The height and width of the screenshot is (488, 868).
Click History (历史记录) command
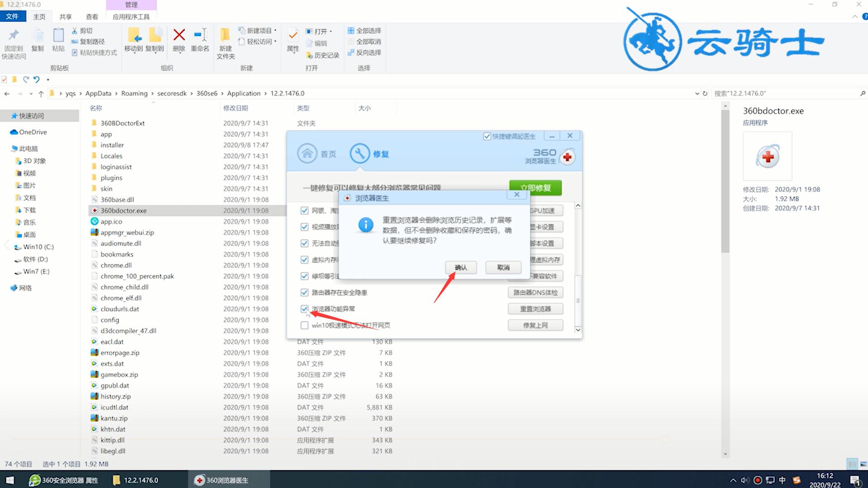point(322,55)
